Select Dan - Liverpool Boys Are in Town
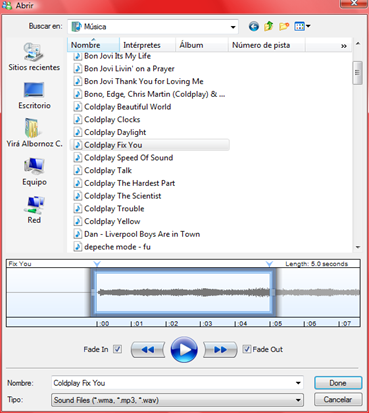 (142, 234)
